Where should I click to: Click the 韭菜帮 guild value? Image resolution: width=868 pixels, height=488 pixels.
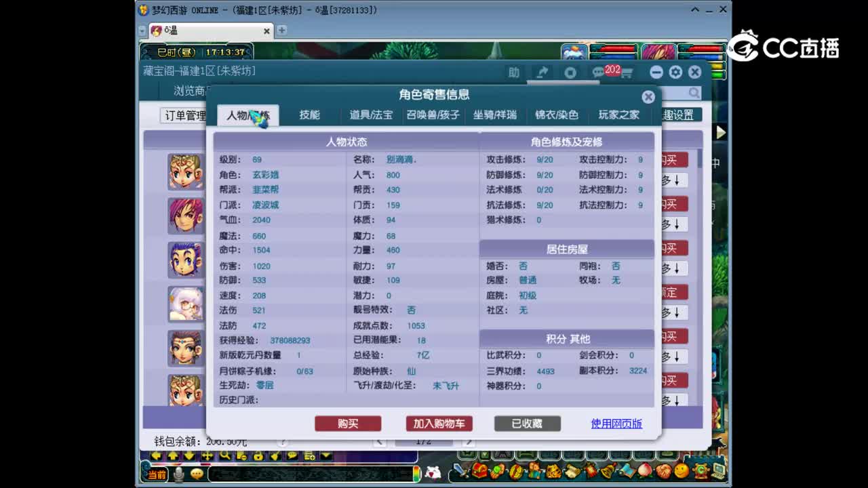pyautogui.click(x=265, y=190)
